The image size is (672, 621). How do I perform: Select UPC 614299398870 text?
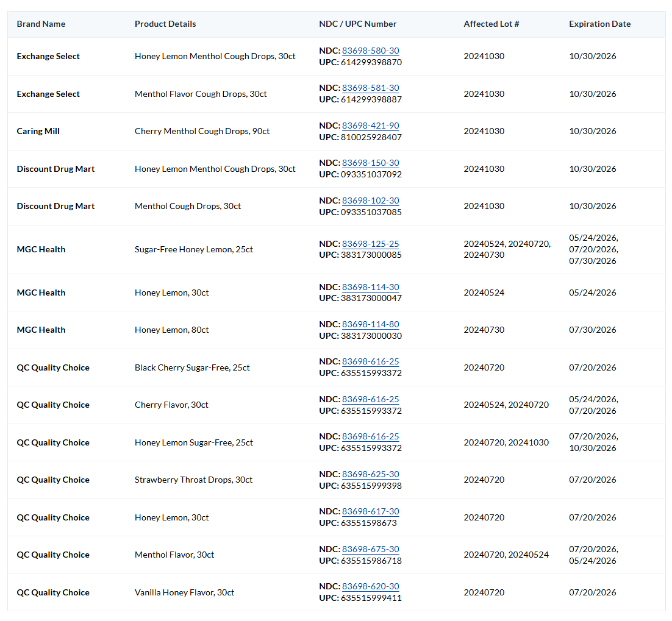pyautogui.click(x=360, y=62)
